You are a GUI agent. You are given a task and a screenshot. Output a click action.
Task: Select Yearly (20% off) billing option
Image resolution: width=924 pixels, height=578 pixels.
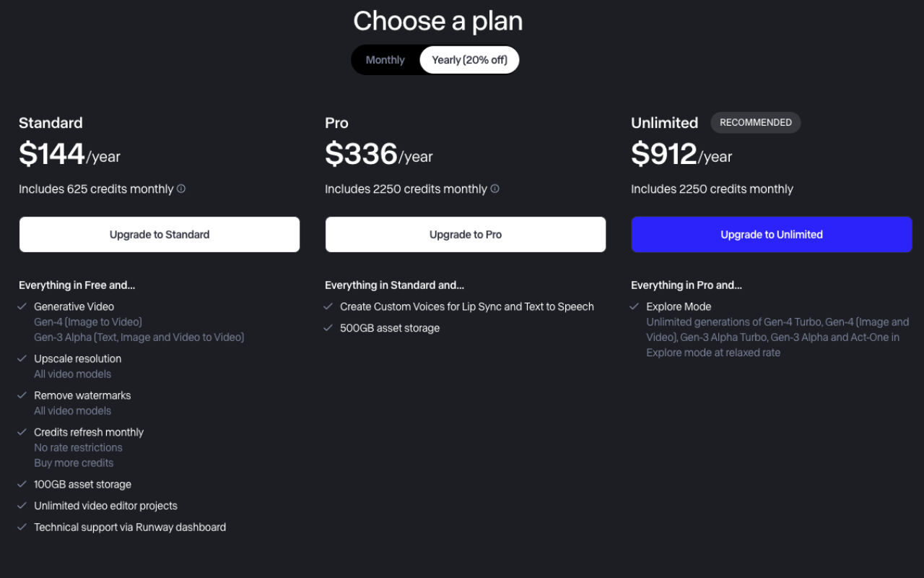pos(469,60)
